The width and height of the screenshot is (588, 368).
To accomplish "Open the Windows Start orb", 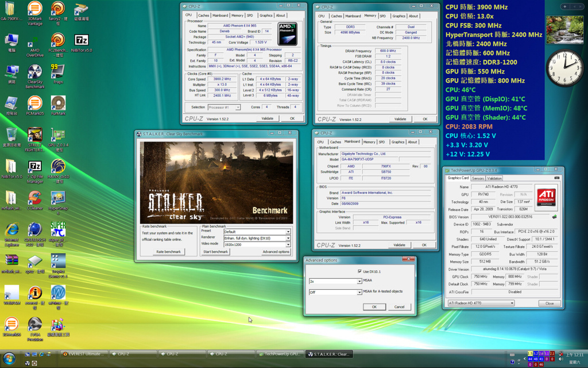I will (9, 359).
